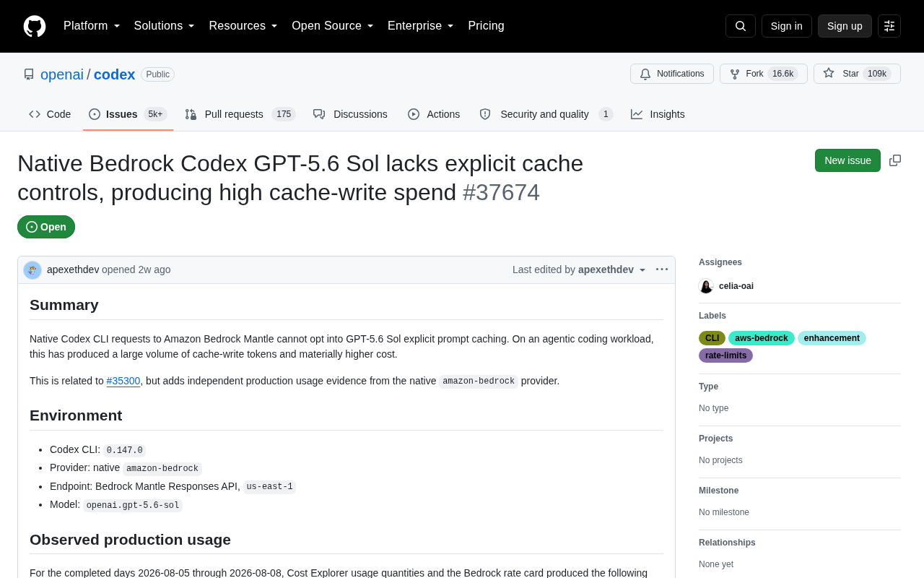The width and height of the screenshot is (924, 578).
Task: Click the Environment heading
Action: click(76, 415)
